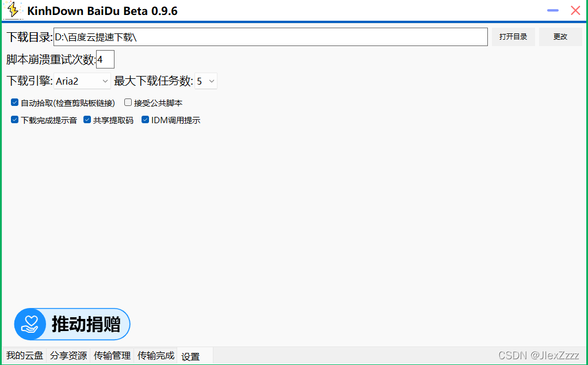Click the 推动捐赠 donate button
Viewport: 588px width, 365px height.
[72, 324]
